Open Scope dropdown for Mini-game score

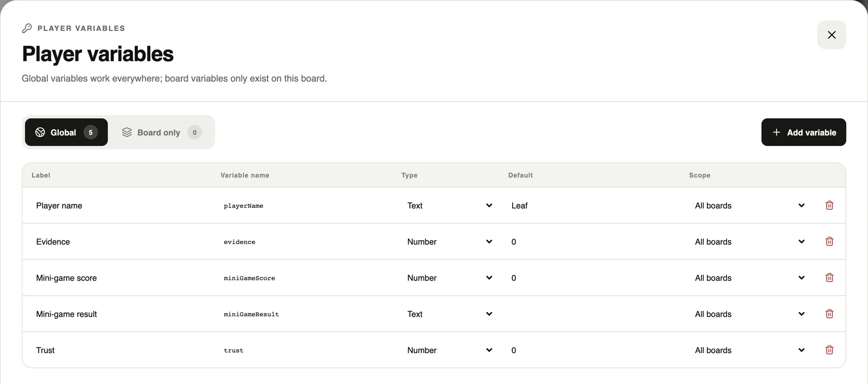coord(750,278)
